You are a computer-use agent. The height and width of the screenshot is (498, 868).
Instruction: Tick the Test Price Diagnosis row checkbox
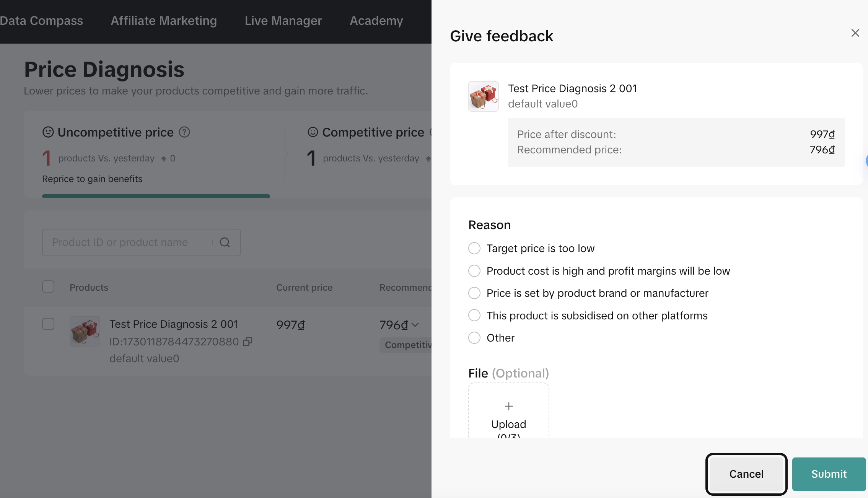(48, 324)
